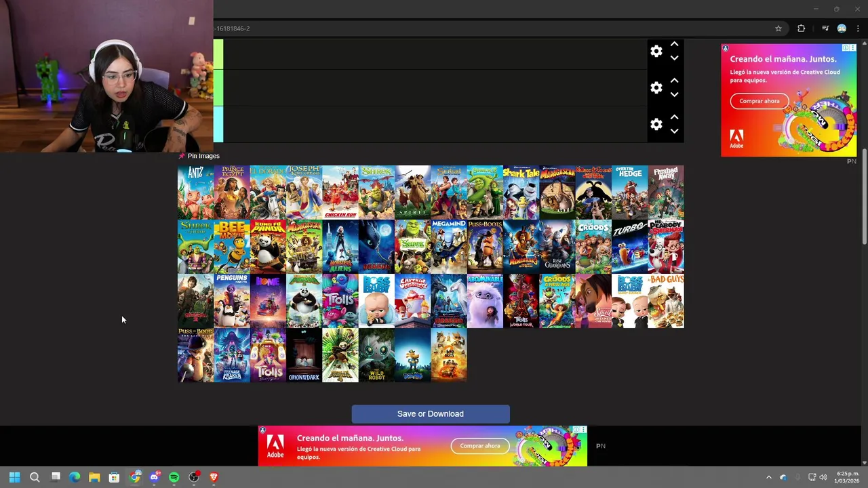
Task: Open volume control in system tray
Action: (823, 477)
